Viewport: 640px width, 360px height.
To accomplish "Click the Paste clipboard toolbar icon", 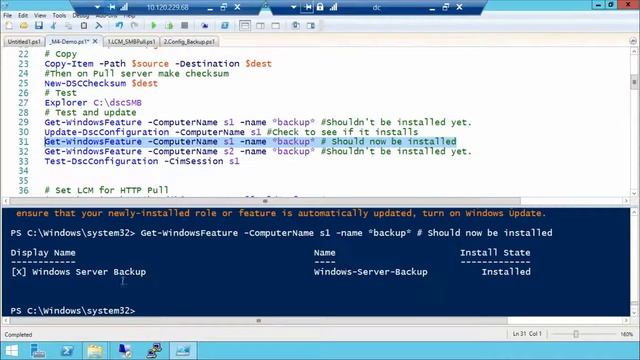I will pyautogui.click(x=84, y=26).
